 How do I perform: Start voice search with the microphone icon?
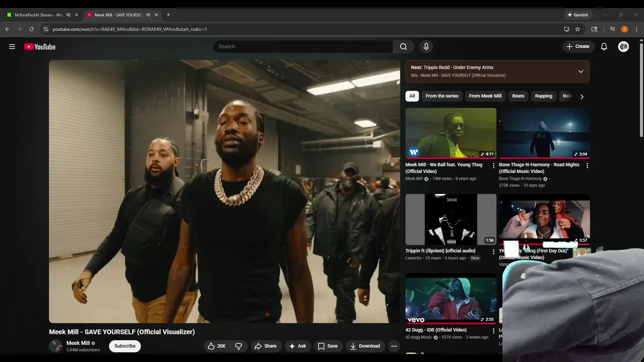point(426,46)
